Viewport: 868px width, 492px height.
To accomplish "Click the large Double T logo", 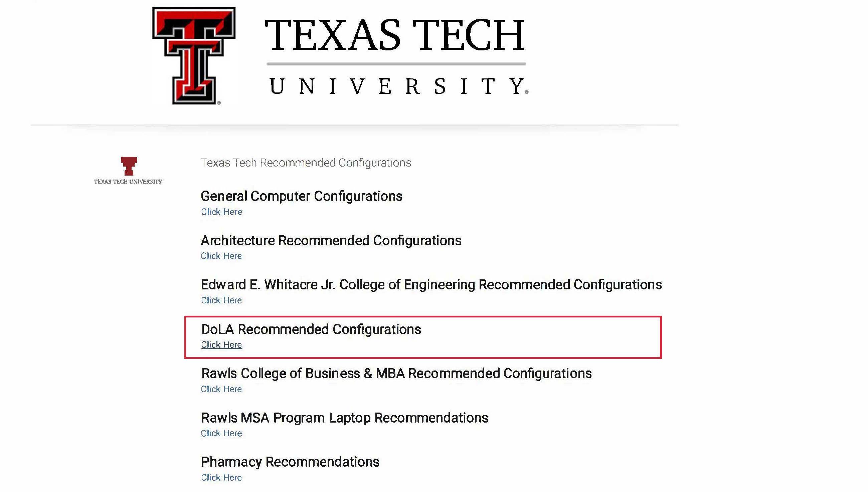I will point(194,56).
